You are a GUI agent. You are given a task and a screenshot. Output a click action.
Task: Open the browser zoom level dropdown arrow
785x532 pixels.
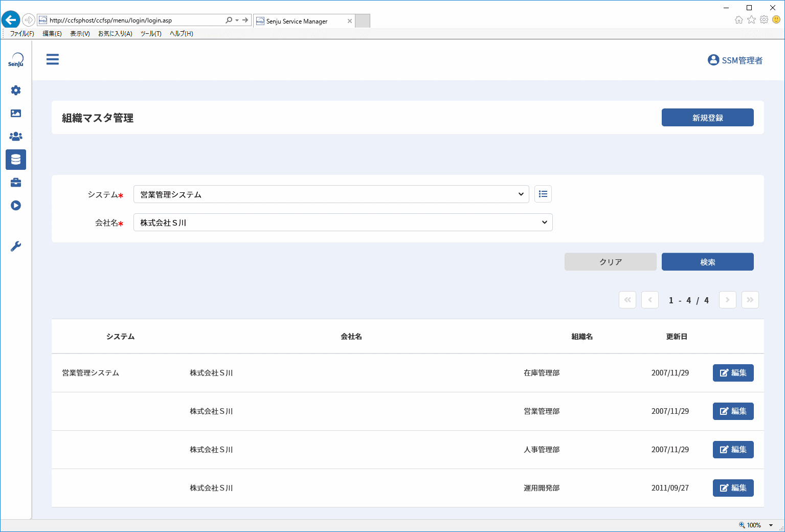771,525
